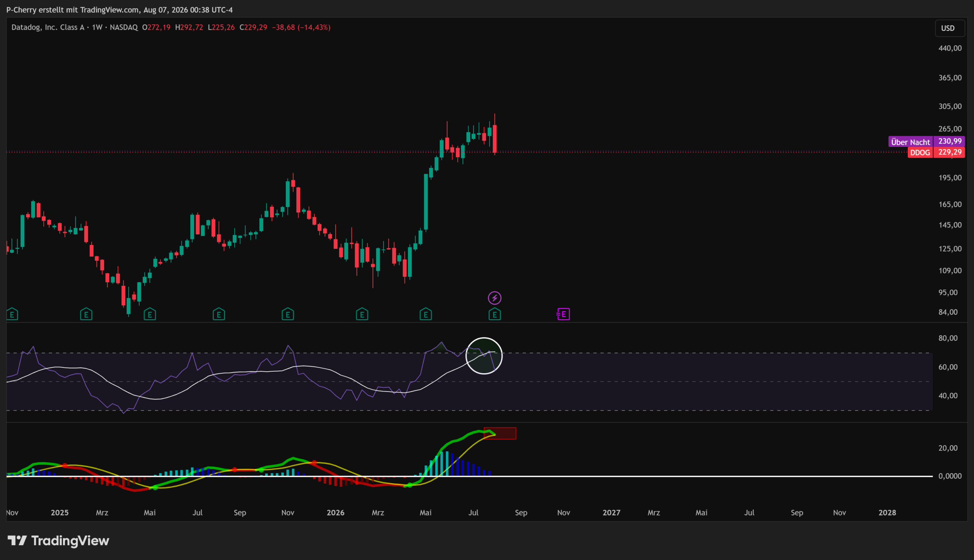Click the Über Nacht price label

tap(910, 142)
